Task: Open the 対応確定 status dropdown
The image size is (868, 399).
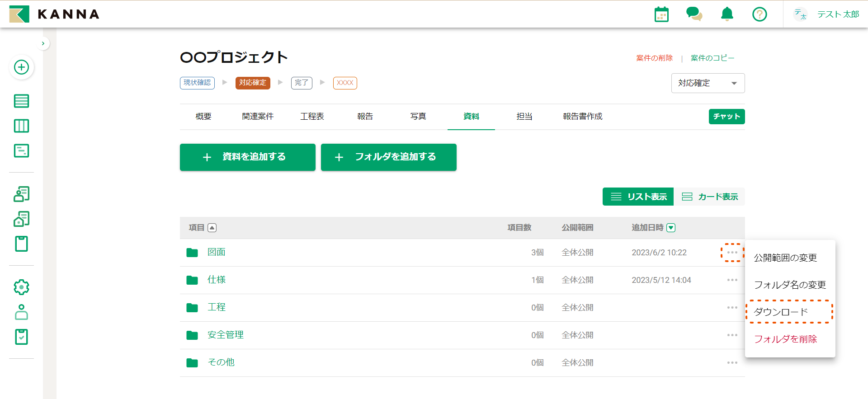Action: [708, 83]
